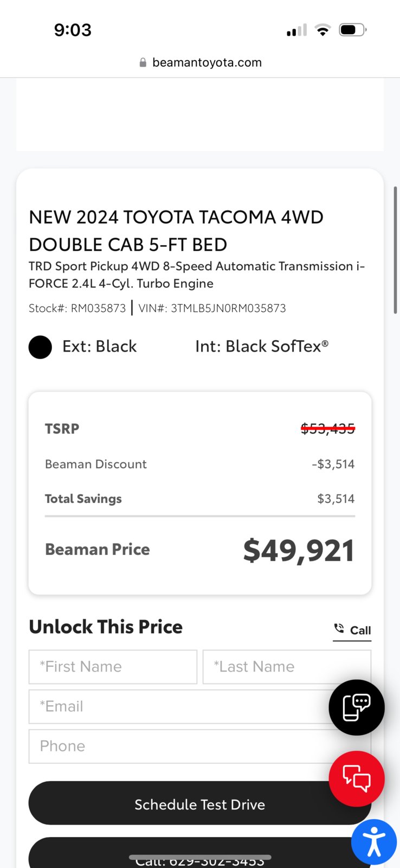400x868 pixels.
Task: Open the text message chat icon
Action: point(357,707)
